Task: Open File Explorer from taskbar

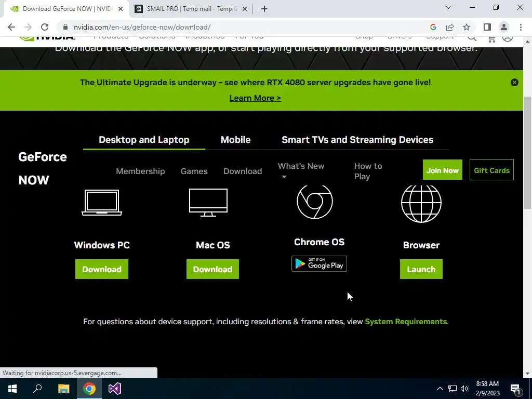Action: click(x=63, y=389)
